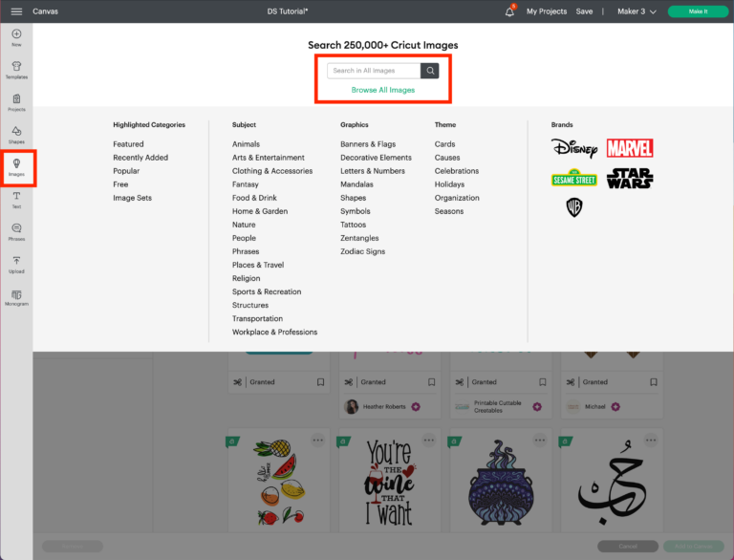Choose Animals under Subject
This screenshot has height=560, width=734.
[x=246, y=144]
